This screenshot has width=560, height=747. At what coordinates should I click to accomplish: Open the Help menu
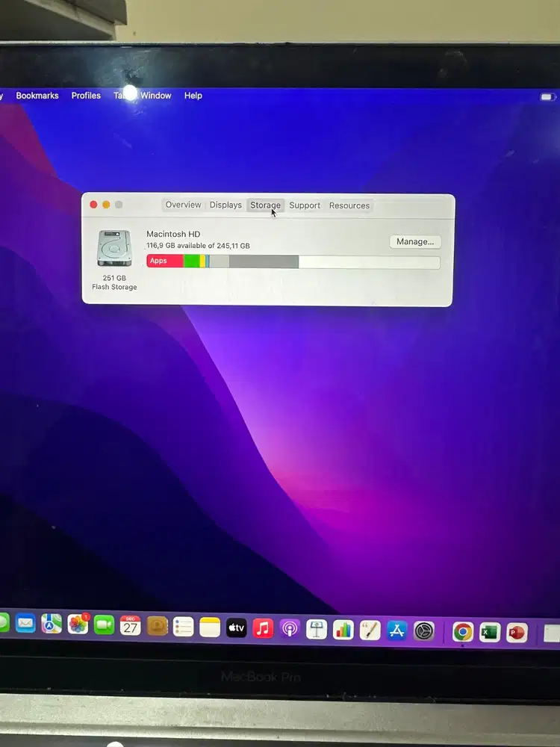coord(193,96)
